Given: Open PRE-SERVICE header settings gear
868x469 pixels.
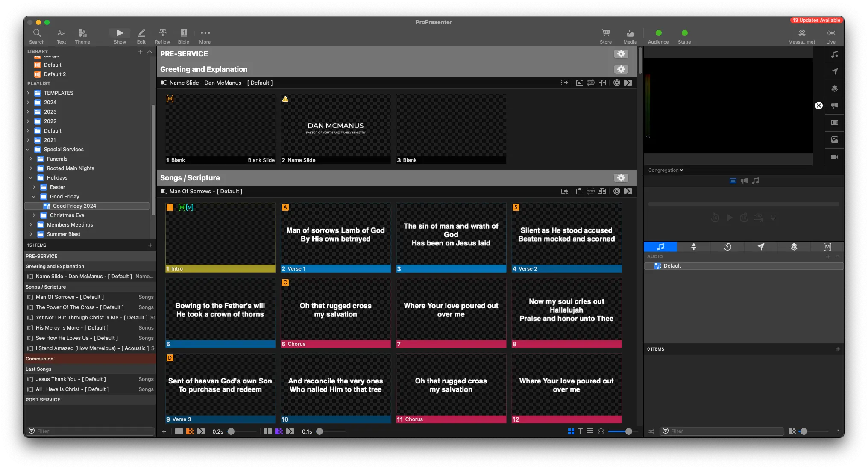Looking at the screenshot, I should pyautogui.click(x=621, y=54).
